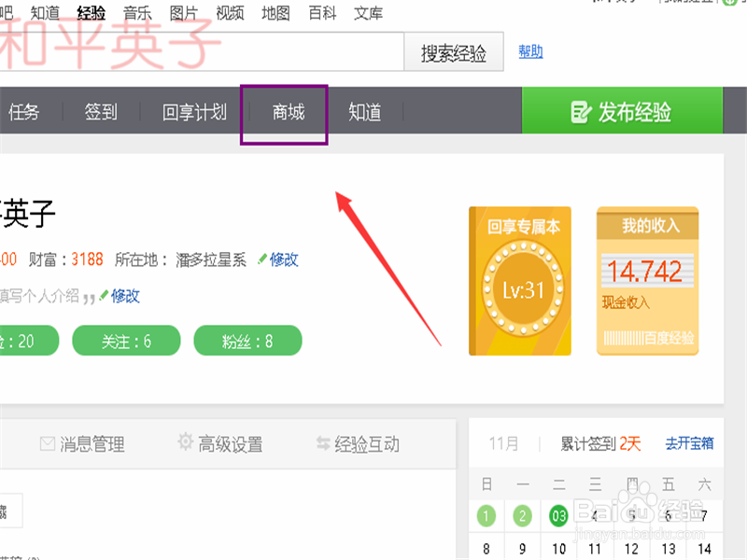747x560 pixels.
Task: Open the 商城 menu tab
Action: pyautogui.click(x=289, y=112)
